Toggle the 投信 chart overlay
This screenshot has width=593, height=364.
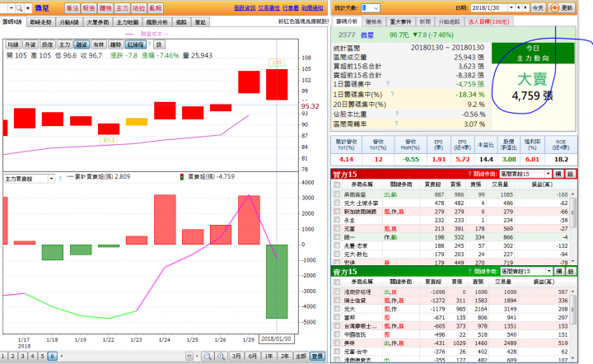pos(47,44)
